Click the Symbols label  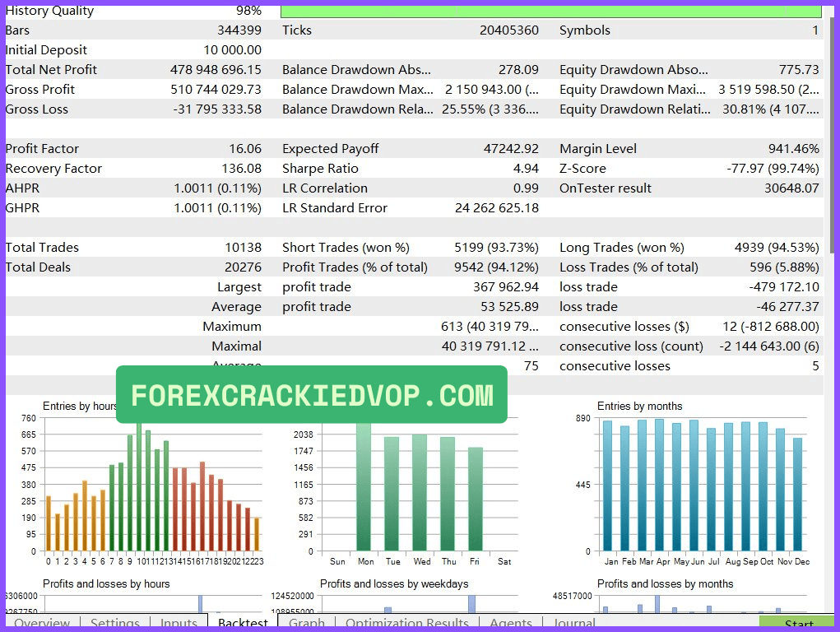[x=584, y=30]
